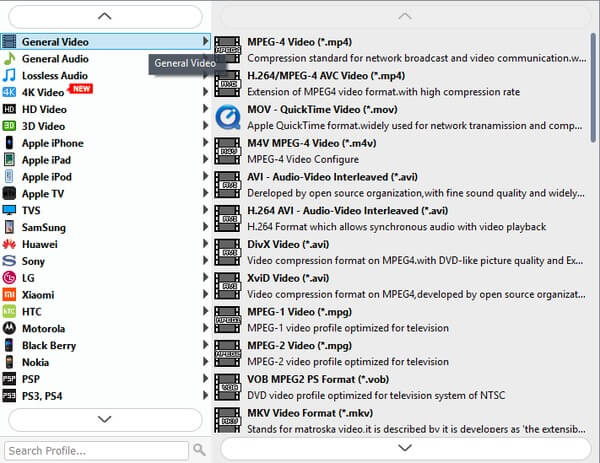Click the VOB MPEG2 PS filmstrip icon

(227, 387)
